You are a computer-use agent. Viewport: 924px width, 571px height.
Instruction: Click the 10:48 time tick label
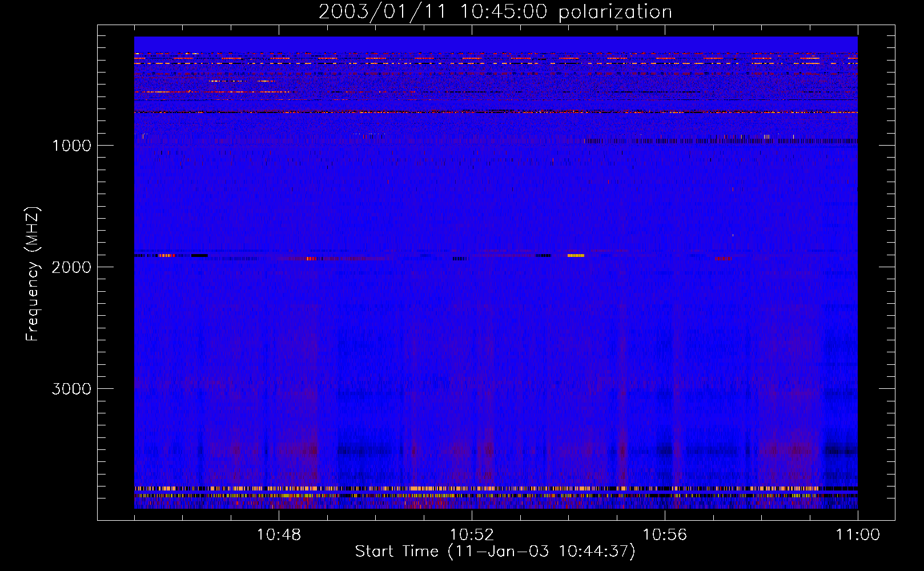click(279, 535)
